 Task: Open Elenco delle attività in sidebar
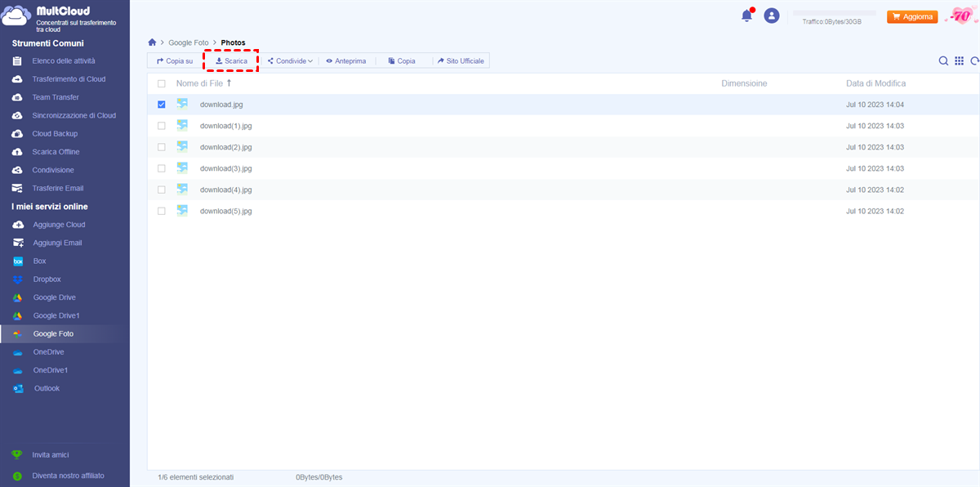pos(65,61)
